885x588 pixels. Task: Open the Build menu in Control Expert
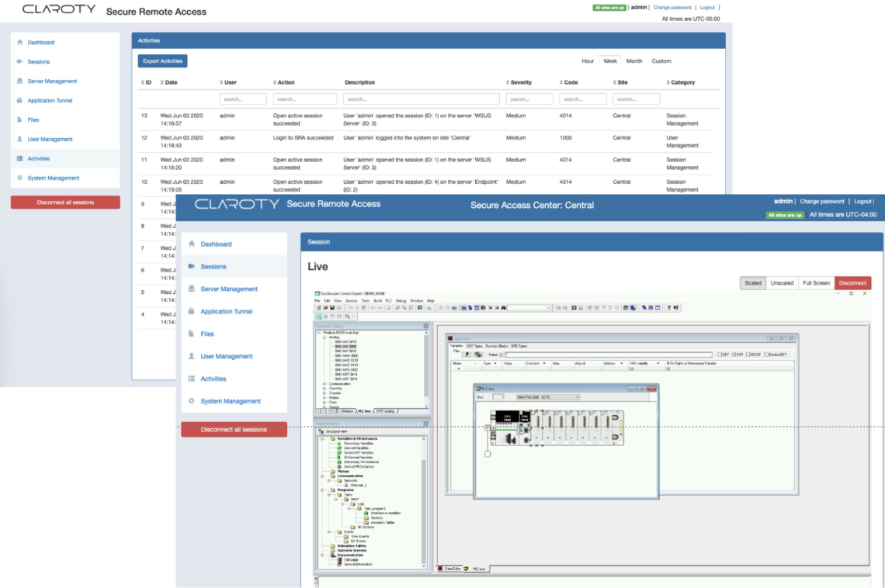pyautogui.click(x=377, y=301)
